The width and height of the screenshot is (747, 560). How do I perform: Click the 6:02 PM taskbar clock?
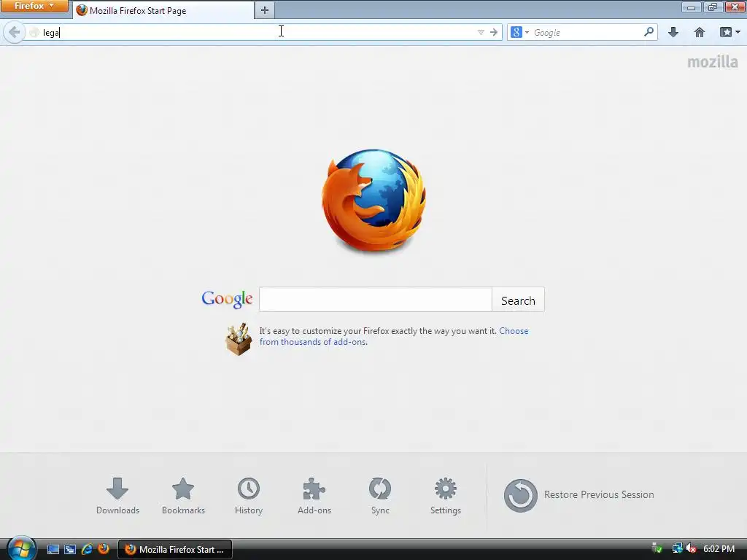pos(719,549)
